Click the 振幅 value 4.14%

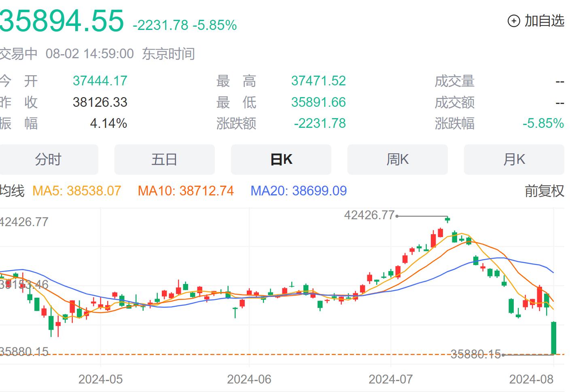pos(108,123)
